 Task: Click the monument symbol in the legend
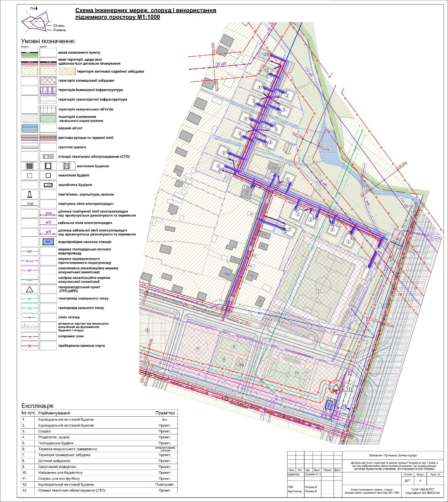[x=30, y=194]
